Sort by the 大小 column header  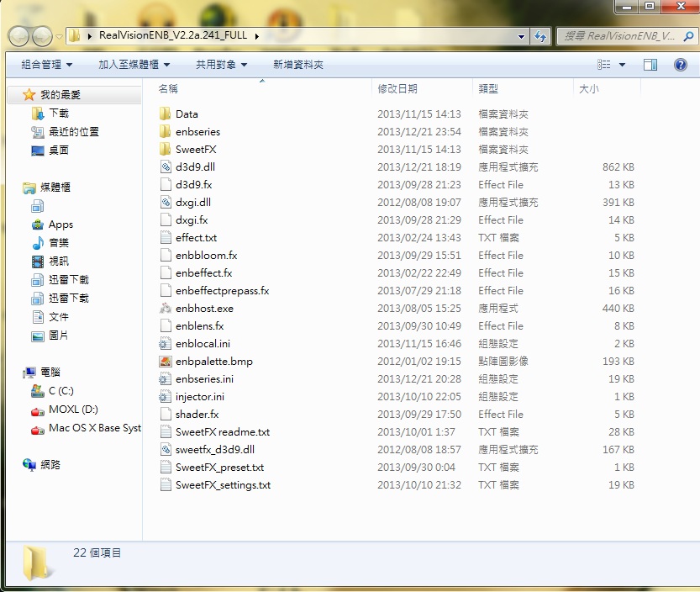coord(588,89)
